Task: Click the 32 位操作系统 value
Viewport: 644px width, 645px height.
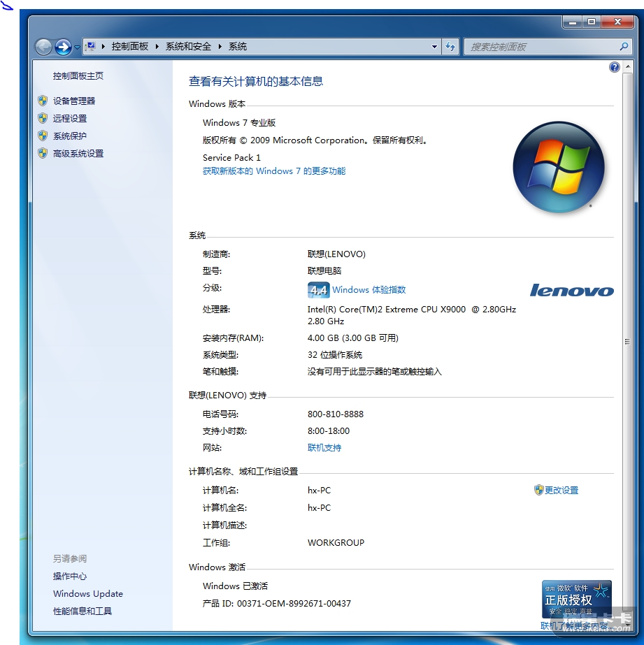Action: coord(334,354)
